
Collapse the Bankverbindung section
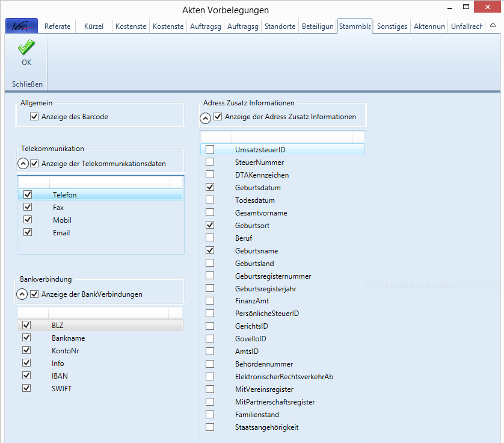tap(22, 294)
